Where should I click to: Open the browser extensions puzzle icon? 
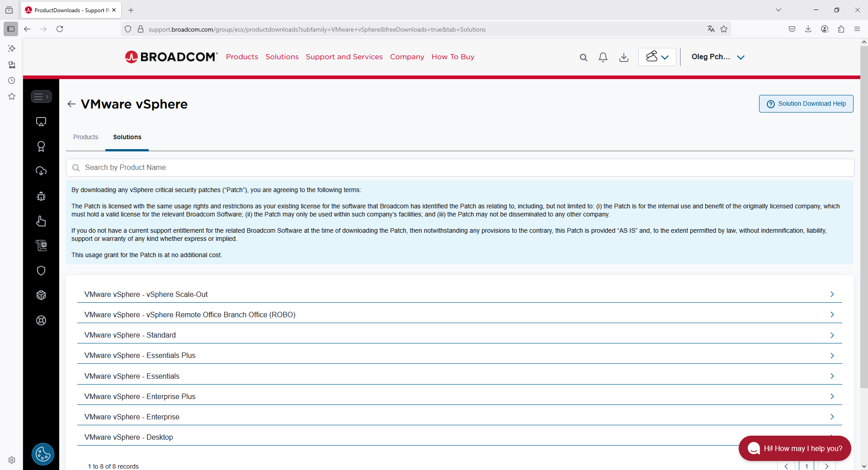point(841,29)
